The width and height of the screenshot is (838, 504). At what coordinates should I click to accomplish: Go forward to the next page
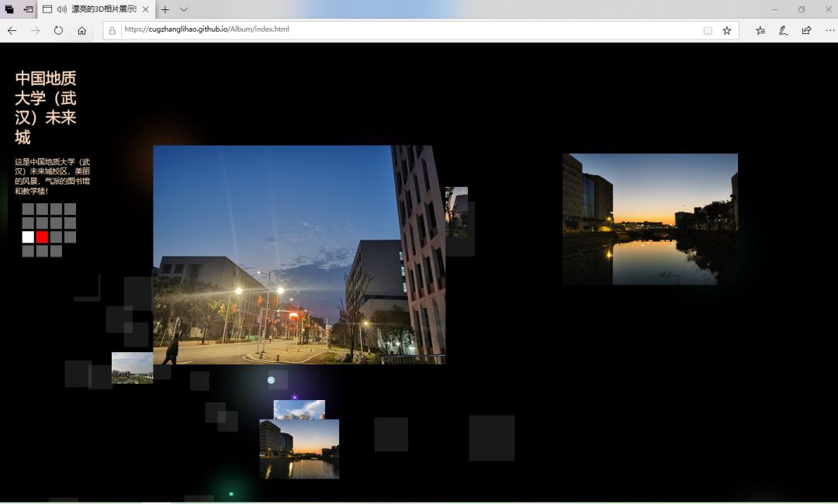35,30
